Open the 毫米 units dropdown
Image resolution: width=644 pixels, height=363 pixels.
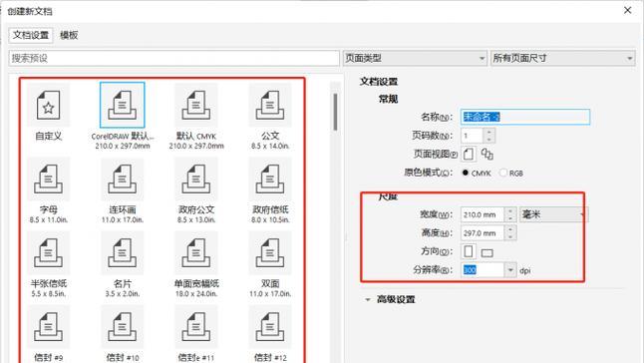click(x=553, y=214)
